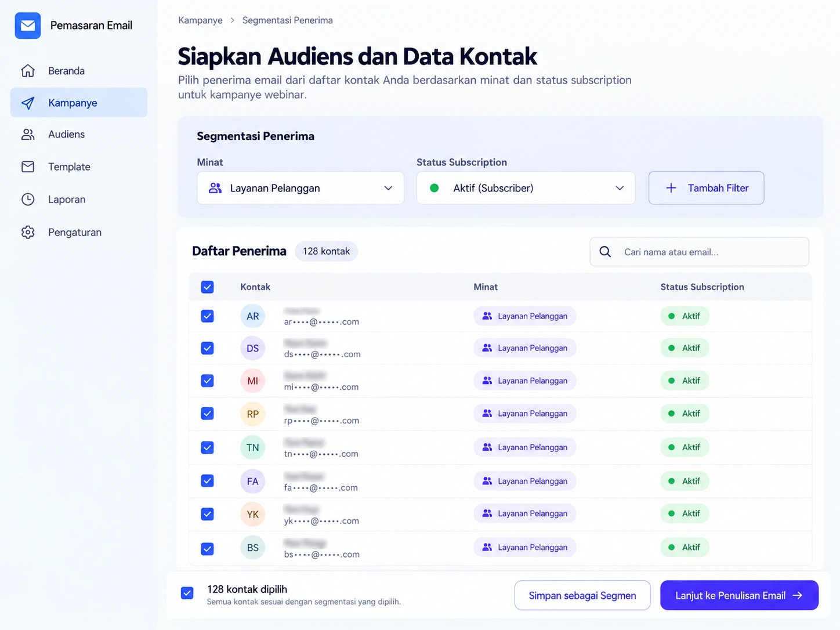Click the Aktif status badge in TN row

pyautogui.click(x=685, y=447)
